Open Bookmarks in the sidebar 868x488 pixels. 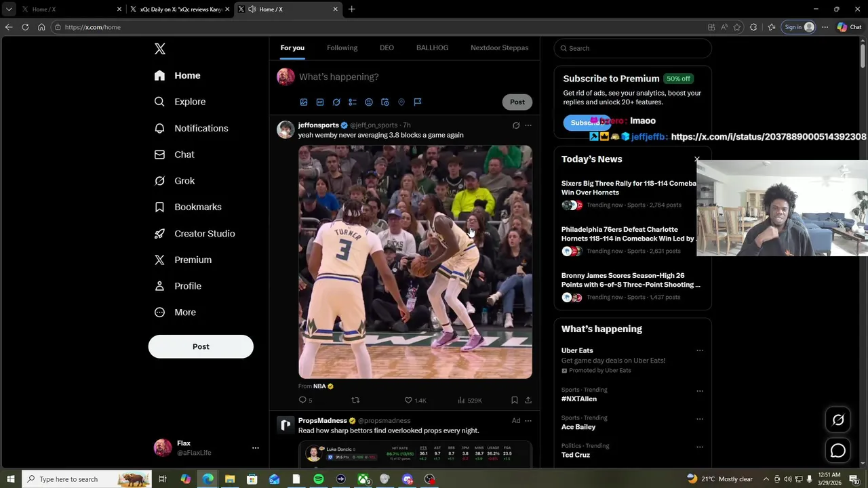click(x=188, y=207)
